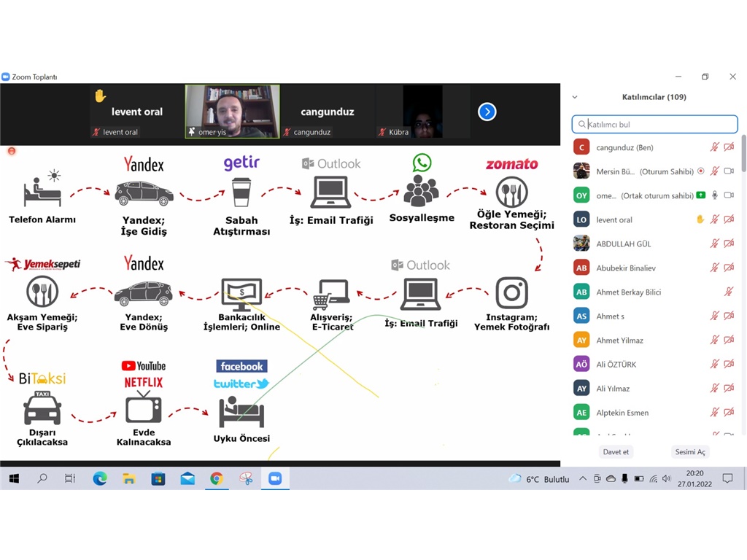Click the name "Ahmet Yilmaz" in the list

(x=620, y=340)
